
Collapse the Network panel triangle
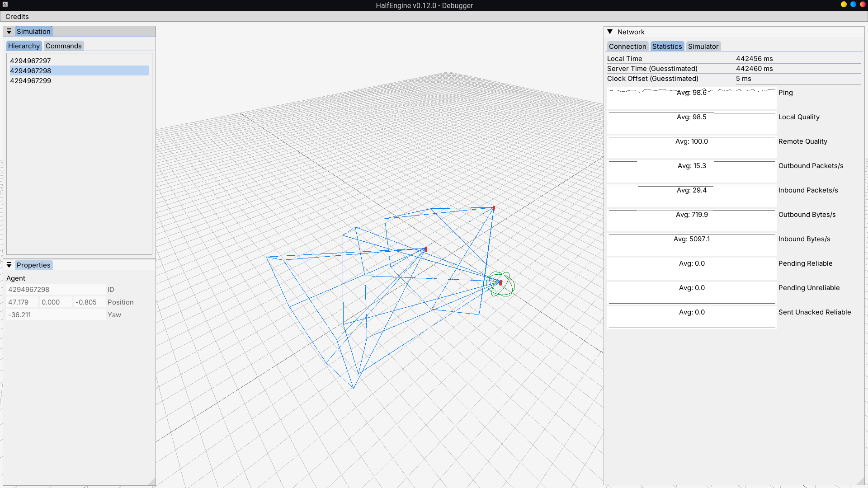(610, 32)
